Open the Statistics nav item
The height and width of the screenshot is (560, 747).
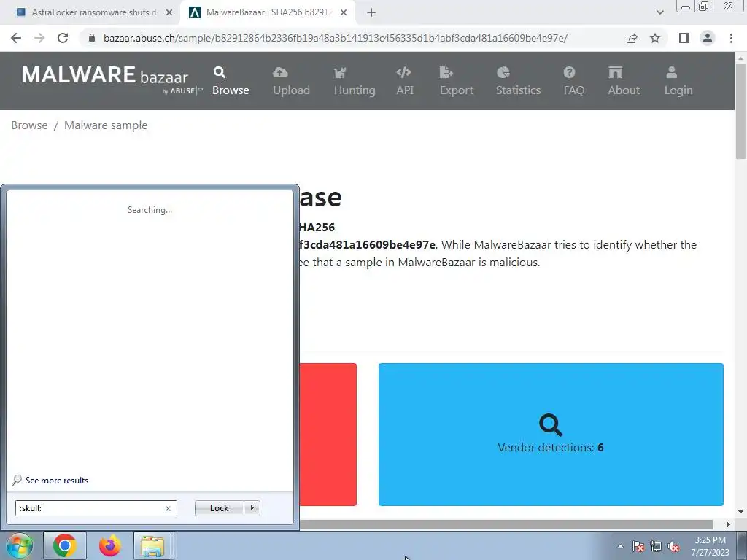[x=519, y=81]
